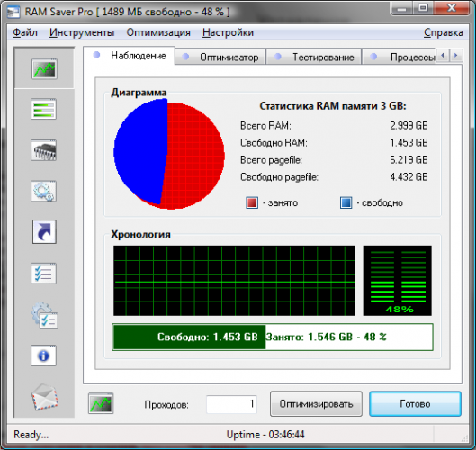This screenshot has width=476, height=450.
Task: Click the Готово button
Action: click(415, 403)
